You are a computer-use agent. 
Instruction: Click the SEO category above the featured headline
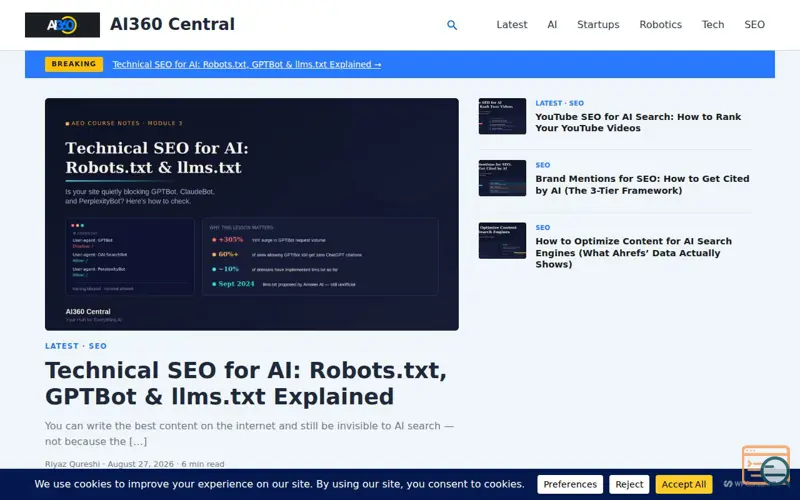97,346
